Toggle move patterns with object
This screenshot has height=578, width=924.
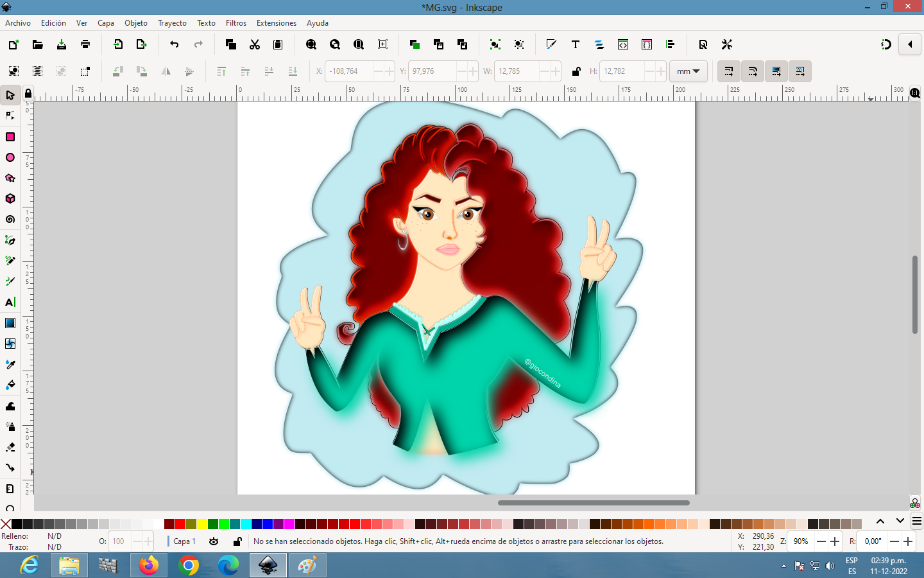800,71
